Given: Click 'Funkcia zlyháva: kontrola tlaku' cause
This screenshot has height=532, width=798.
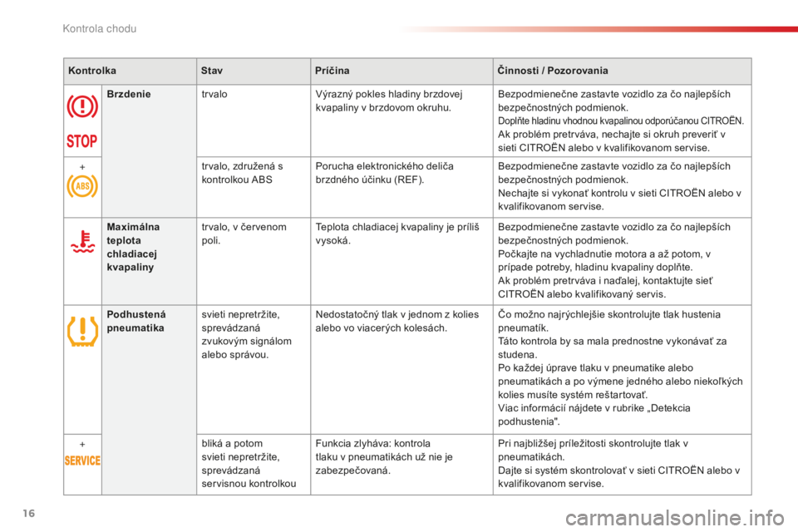Looking at the screenshot, I should pos(384,456).
